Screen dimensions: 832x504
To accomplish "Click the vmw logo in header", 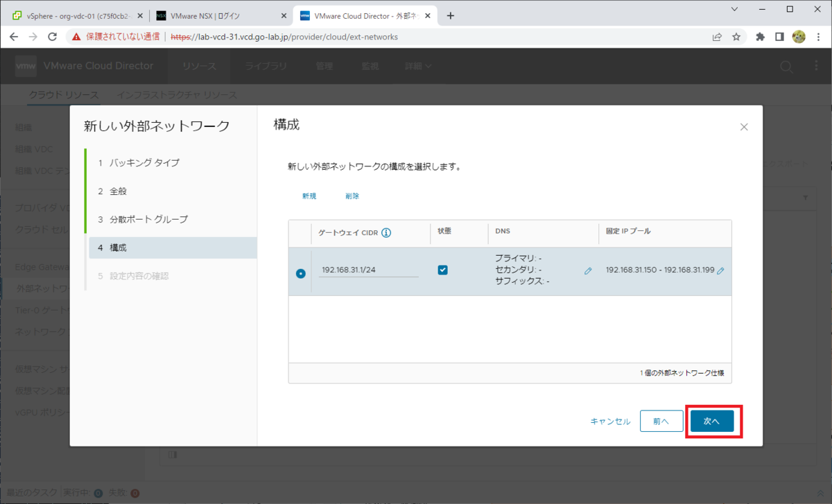I will (x=26, y=67).
